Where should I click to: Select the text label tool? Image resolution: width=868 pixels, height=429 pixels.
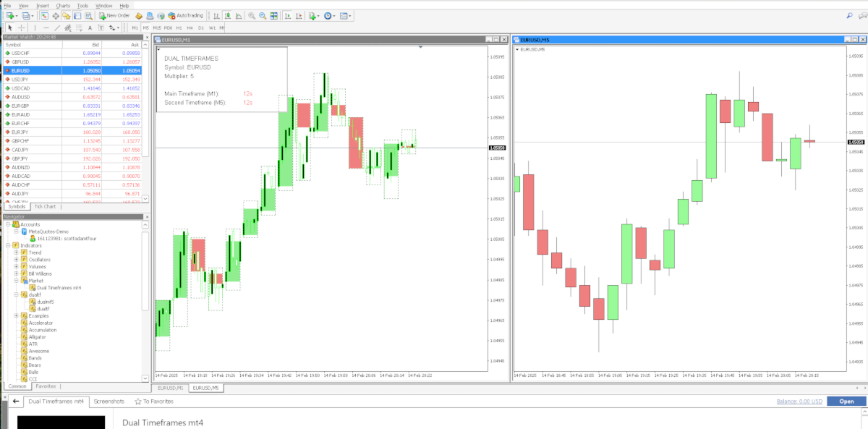coord(90,27)
